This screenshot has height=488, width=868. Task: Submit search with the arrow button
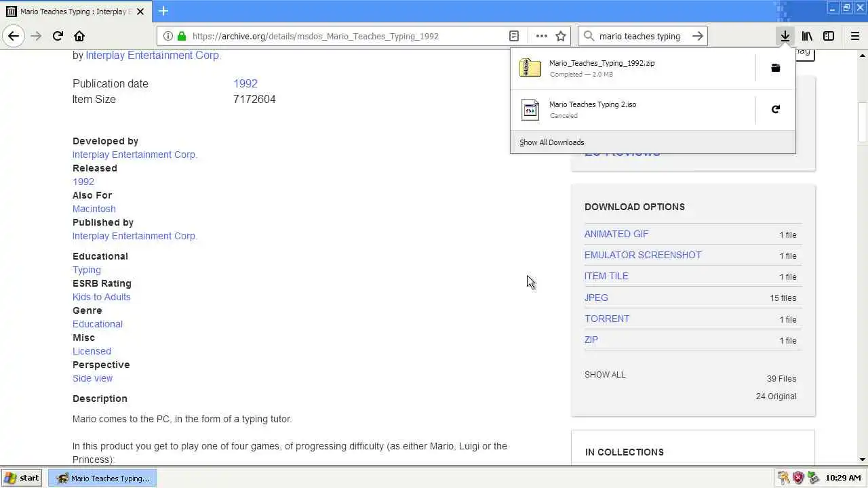coord(697,36)
